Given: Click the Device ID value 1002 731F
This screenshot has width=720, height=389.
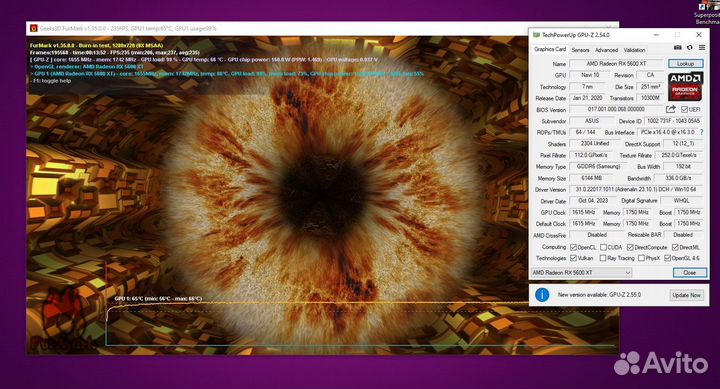Looking at the screenshot, I should 673,121.
